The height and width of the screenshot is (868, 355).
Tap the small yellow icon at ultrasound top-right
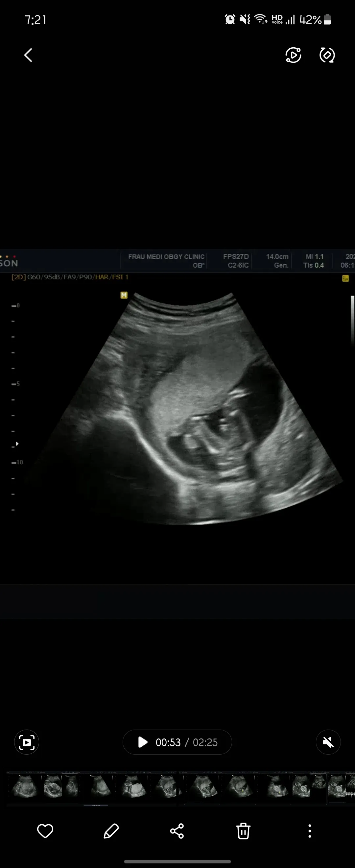(x=345, y=278)
